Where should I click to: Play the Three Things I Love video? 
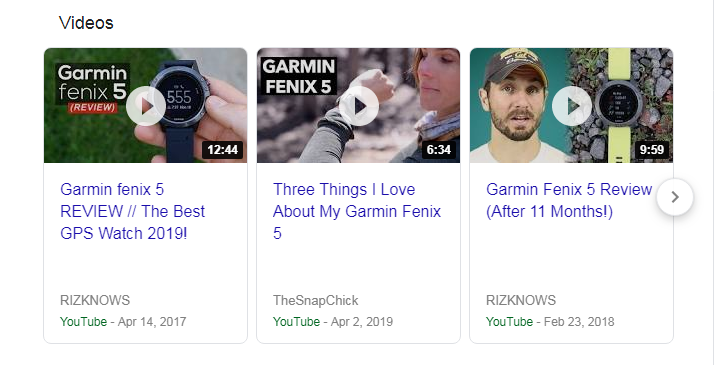(359, 106)
